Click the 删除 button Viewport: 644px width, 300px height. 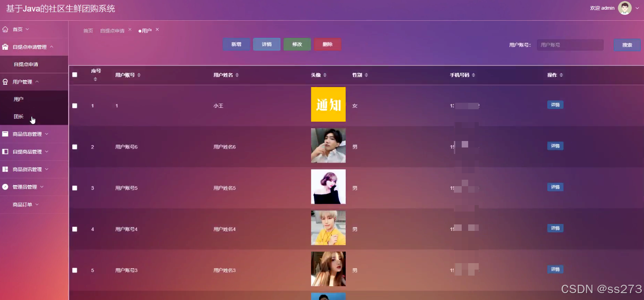coord(328,44)
